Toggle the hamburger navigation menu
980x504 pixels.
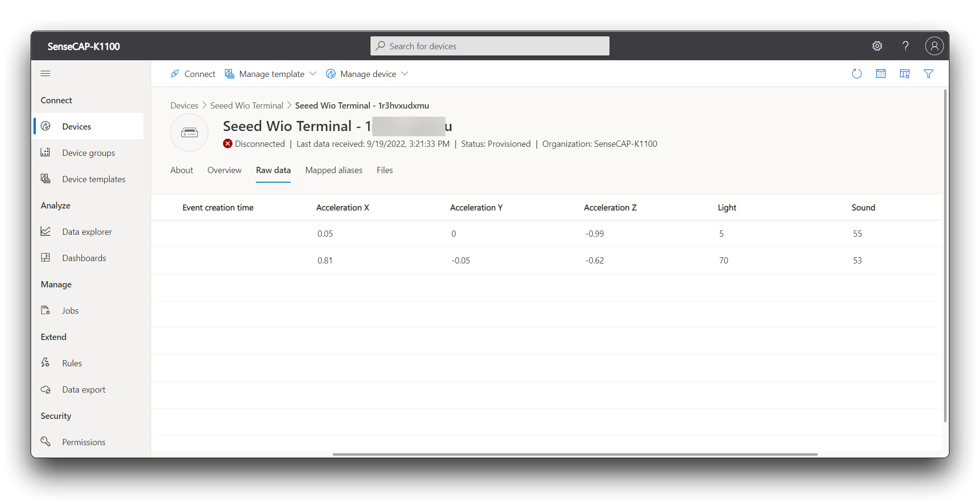[45, 74]
